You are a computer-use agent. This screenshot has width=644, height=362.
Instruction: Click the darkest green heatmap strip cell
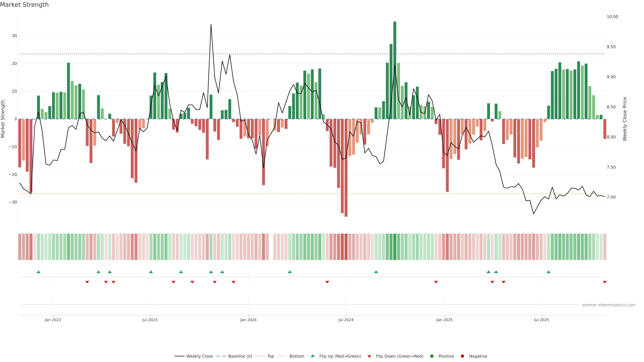coord(395,247)
